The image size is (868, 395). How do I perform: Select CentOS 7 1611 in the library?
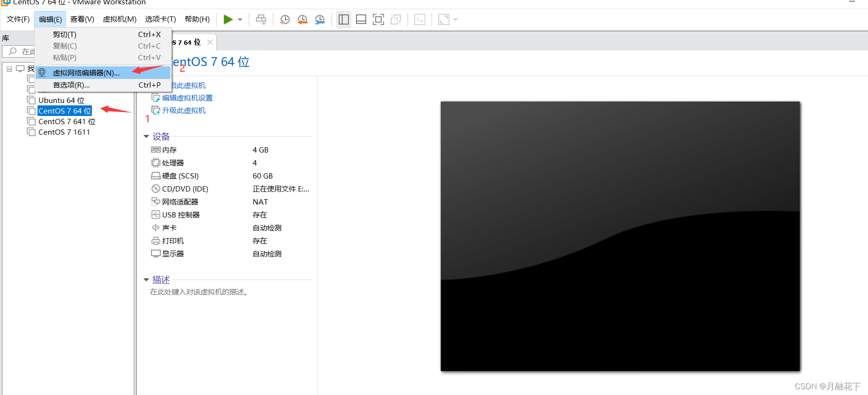point(64,132)
